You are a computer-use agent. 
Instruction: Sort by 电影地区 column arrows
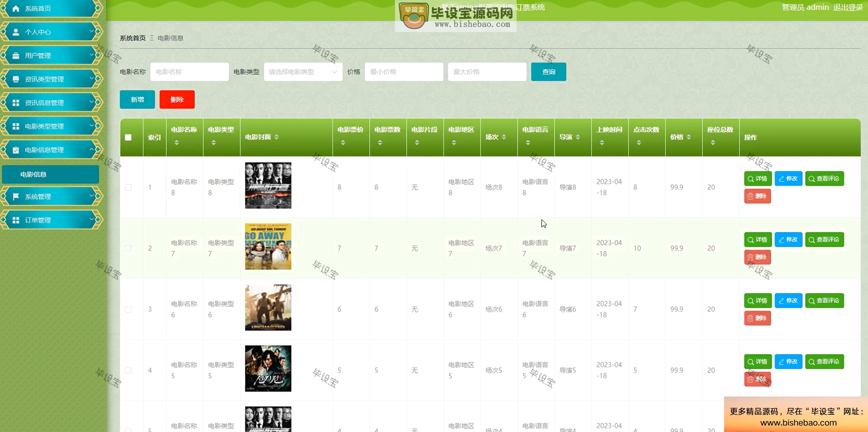[454, 143]
